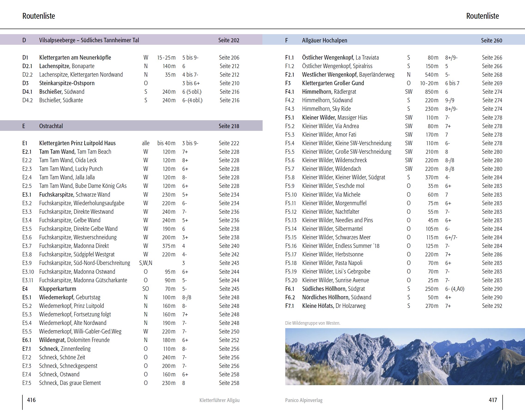Select 'Wildengrat, Dolomiten Freunde' row
525x420 pixels.
point(131,340)
